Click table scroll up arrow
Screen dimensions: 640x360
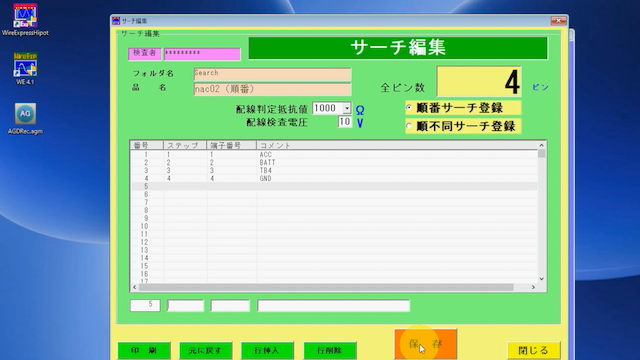[x=542, y=145]
